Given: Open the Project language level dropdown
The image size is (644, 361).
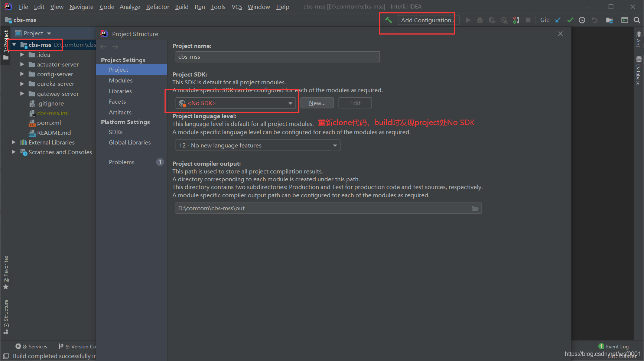Looking at the screenshot, I should [258, 145].
